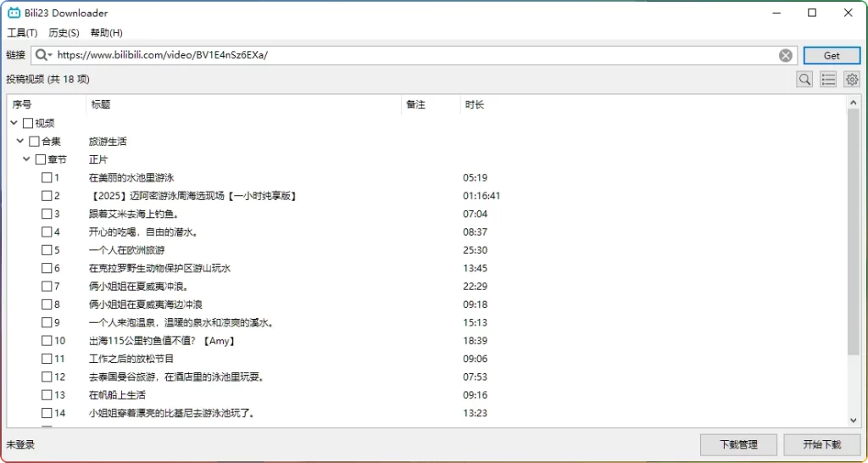Click the 标题 column header
The width and height of the screenshot is (868, 463).
[243, 104]
